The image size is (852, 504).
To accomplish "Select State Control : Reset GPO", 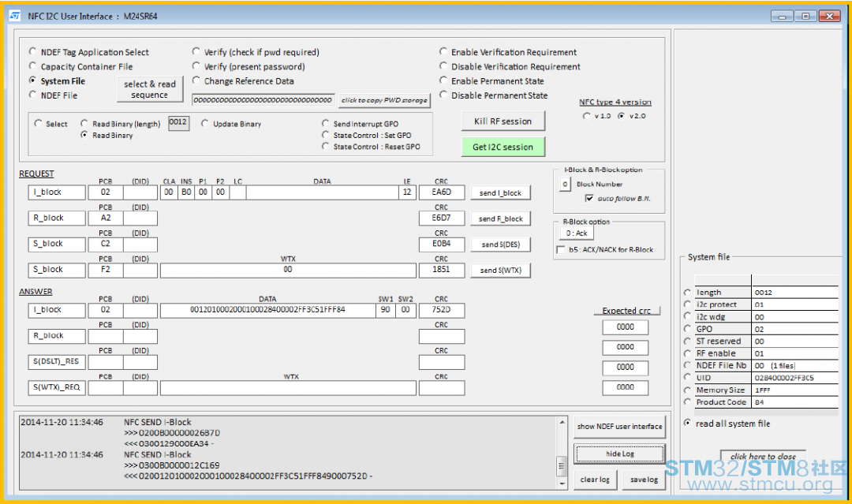I will (326, 146).
